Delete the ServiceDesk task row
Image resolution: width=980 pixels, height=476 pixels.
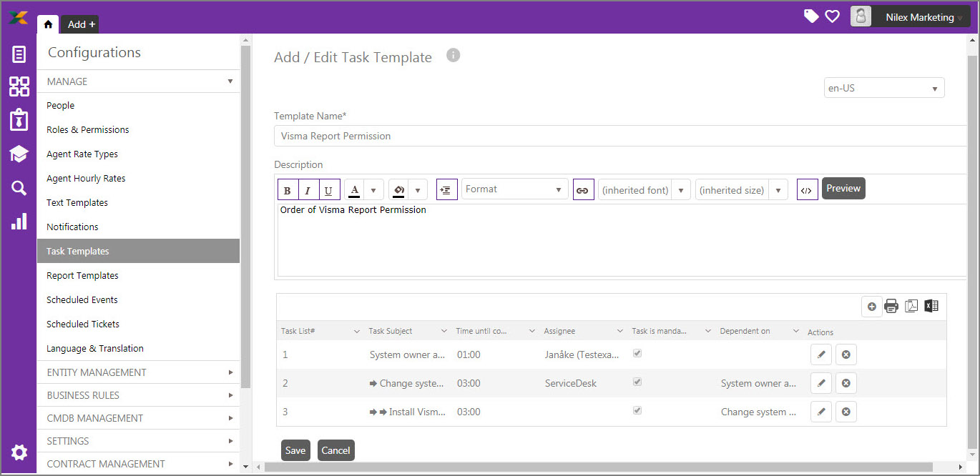click(846, 383)
